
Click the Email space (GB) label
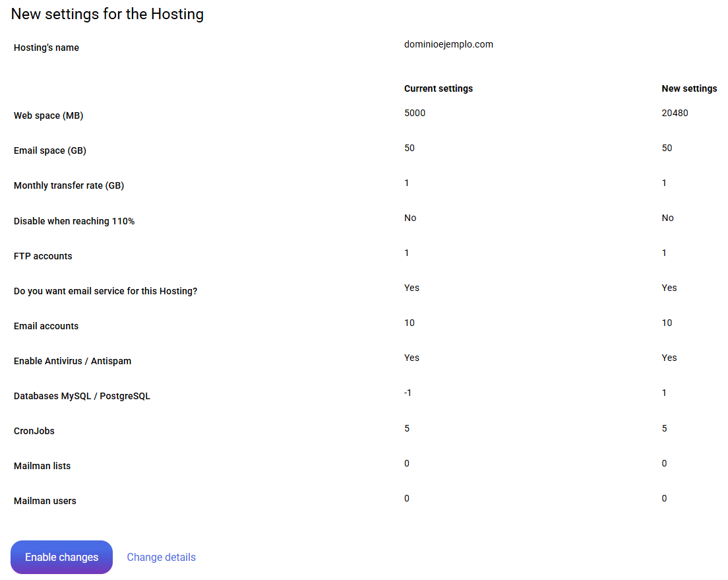click(49, 150)
